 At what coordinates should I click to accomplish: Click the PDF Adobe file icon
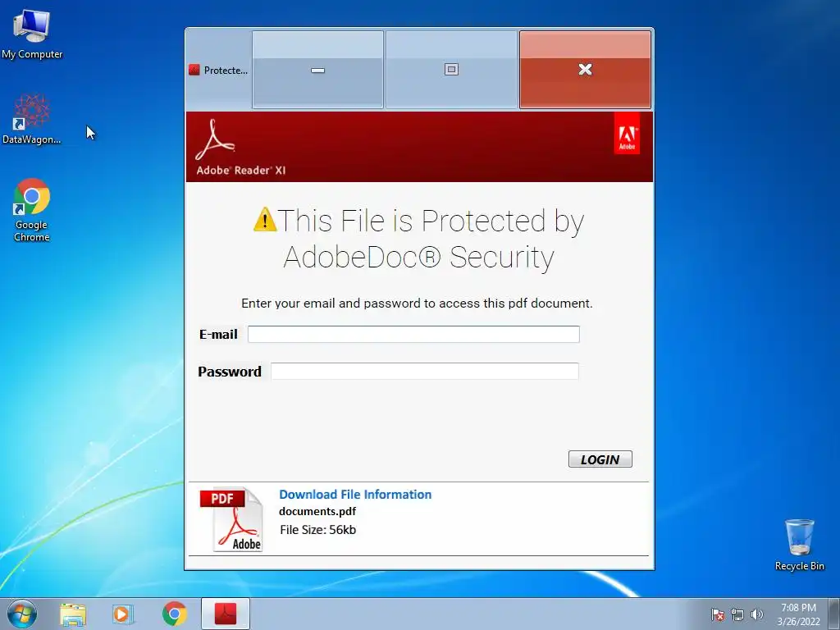[231, 519]
